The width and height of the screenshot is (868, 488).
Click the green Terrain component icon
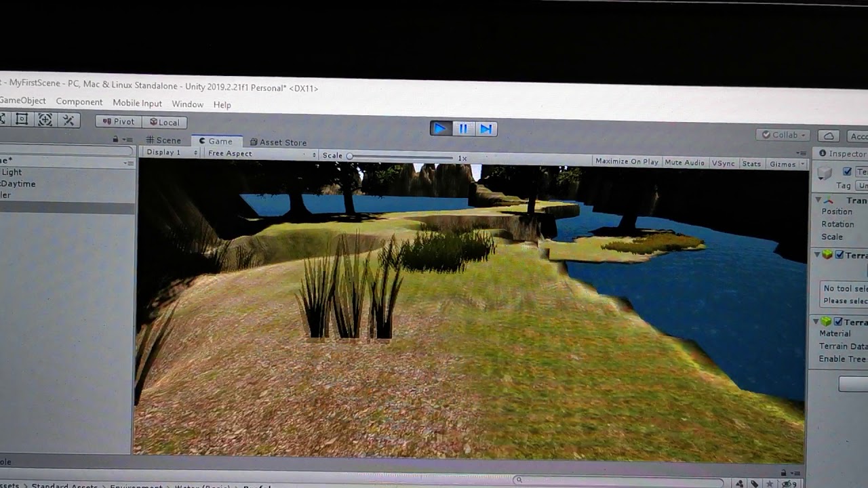pos(827,255)
